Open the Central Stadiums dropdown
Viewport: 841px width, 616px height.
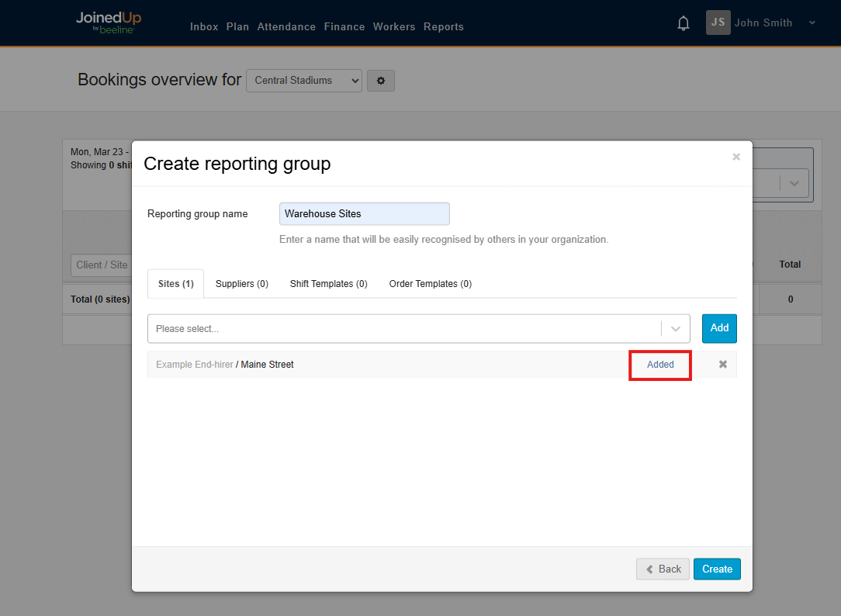pyautogui.click(x=303, y=81)
